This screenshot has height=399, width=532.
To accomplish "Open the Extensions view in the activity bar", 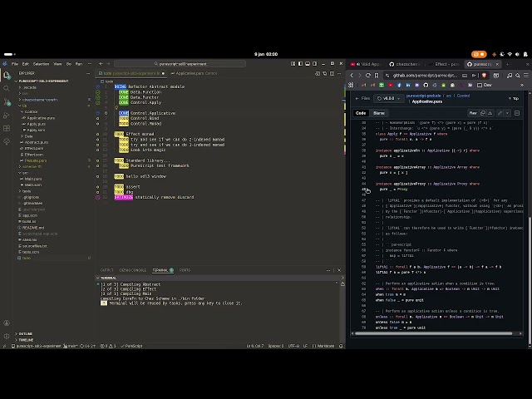I will pyautogui.click(x=7, y=128).
